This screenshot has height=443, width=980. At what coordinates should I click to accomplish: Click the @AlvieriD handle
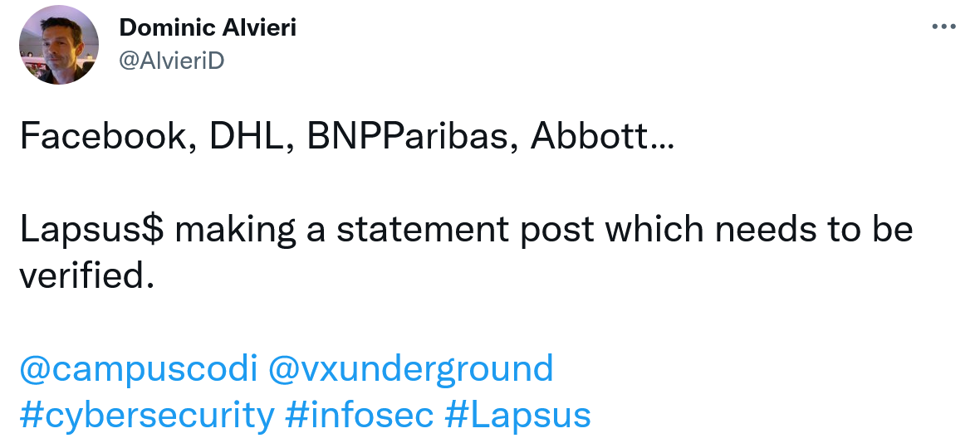click(x=172, y=60)
